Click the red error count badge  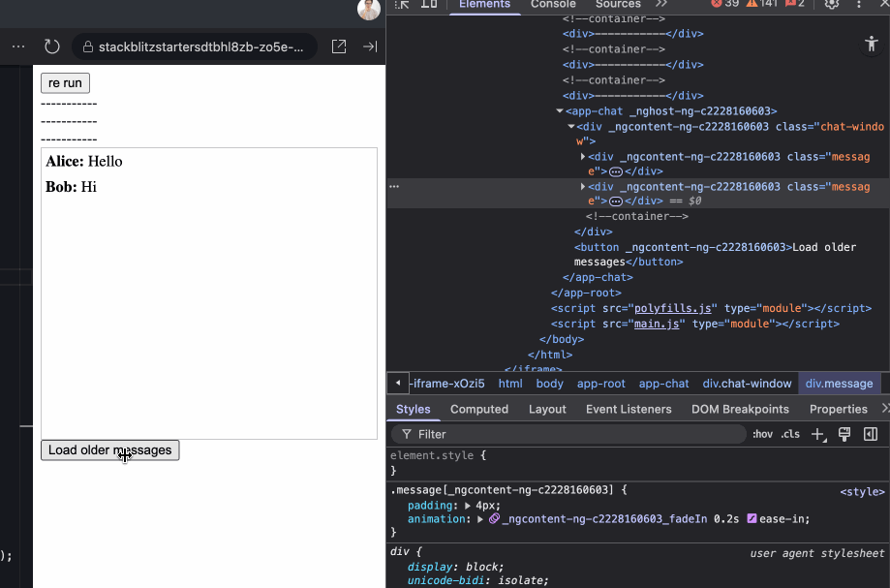(725, 4)
